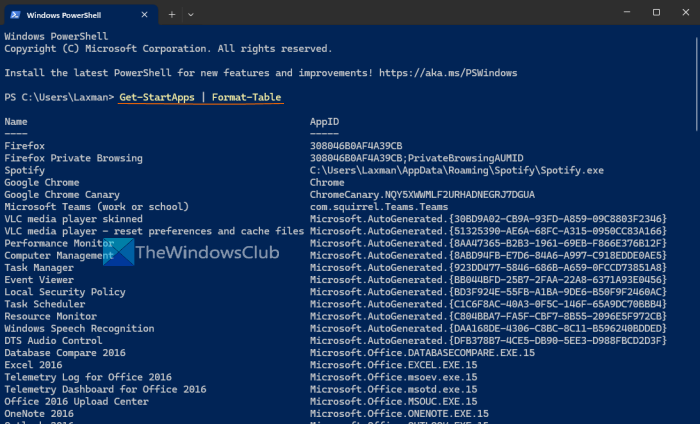The image size is (700, 424).
Task: Click the Get-StartApps command text
Action: click(160, 97)
